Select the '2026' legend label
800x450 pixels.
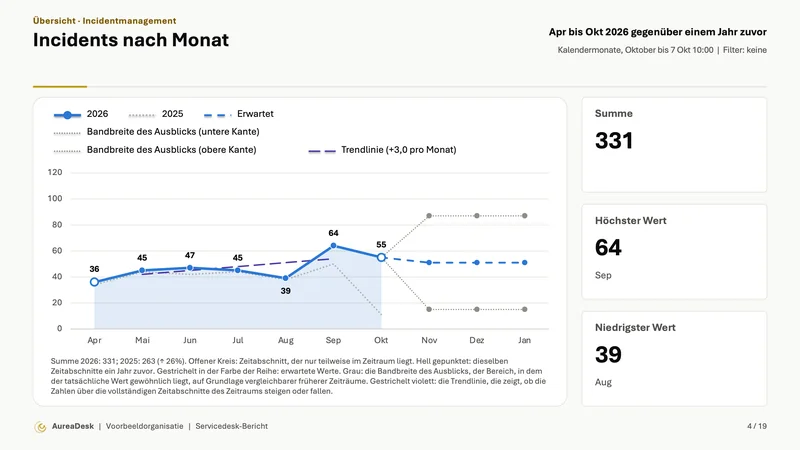tap(97, 114)
